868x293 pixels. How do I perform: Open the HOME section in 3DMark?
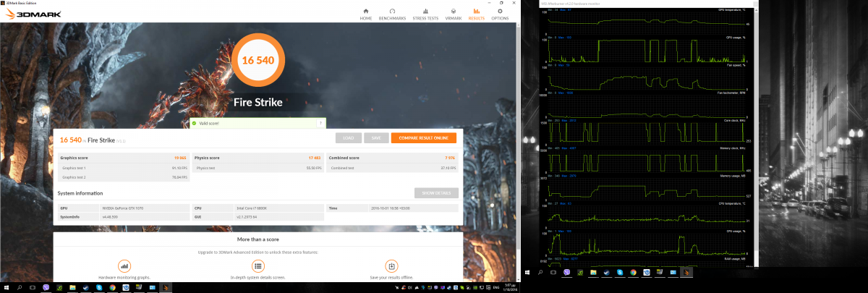pos(365,14)
